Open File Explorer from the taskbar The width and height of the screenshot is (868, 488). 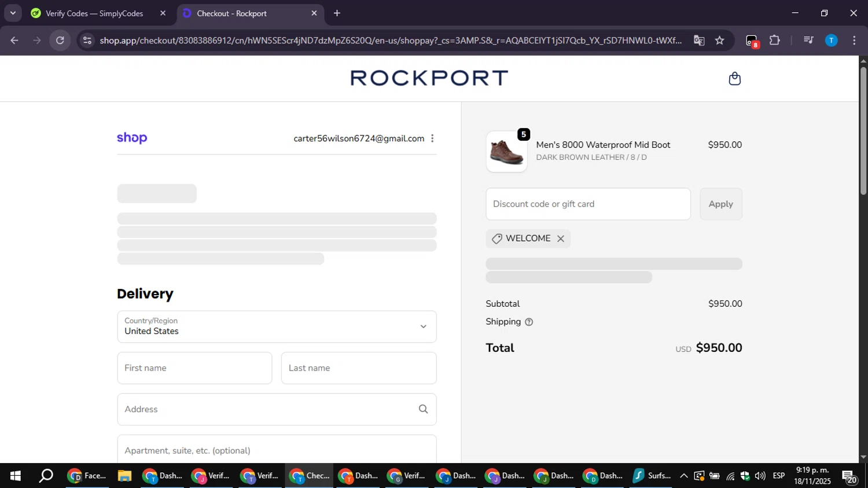(x=124, y=476)
